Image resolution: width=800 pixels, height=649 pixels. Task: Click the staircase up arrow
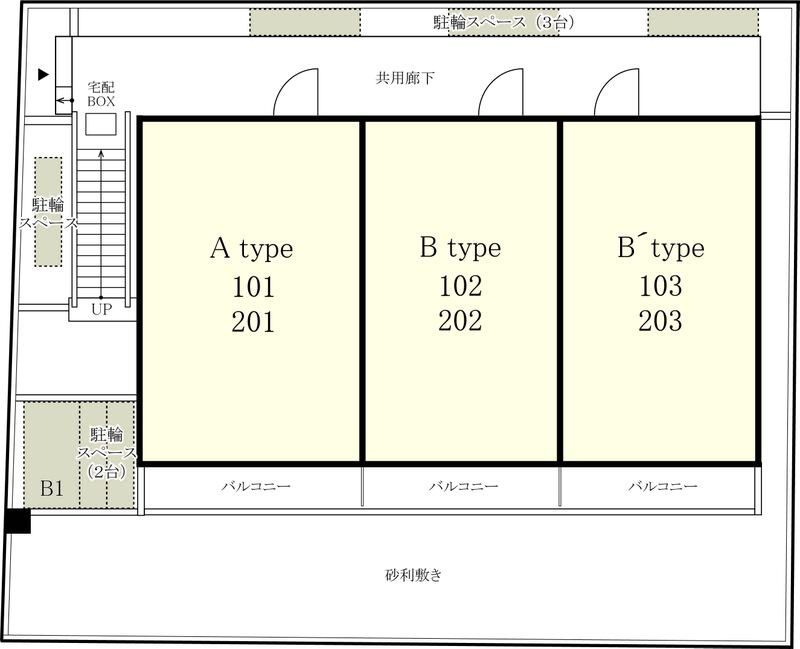click(101, 224)
